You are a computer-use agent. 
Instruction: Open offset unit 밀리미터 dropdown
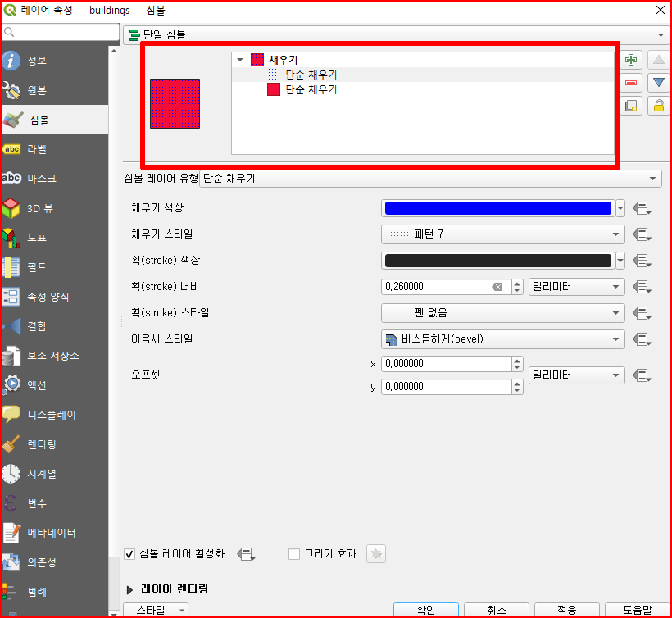click(576, 375)
